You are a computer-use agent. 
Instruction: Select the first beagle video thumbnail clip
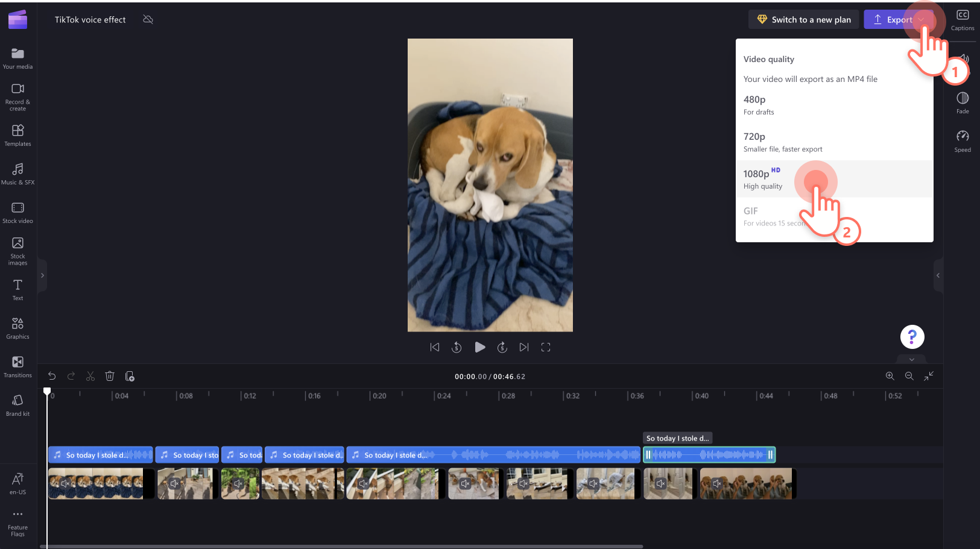(101, 483)
